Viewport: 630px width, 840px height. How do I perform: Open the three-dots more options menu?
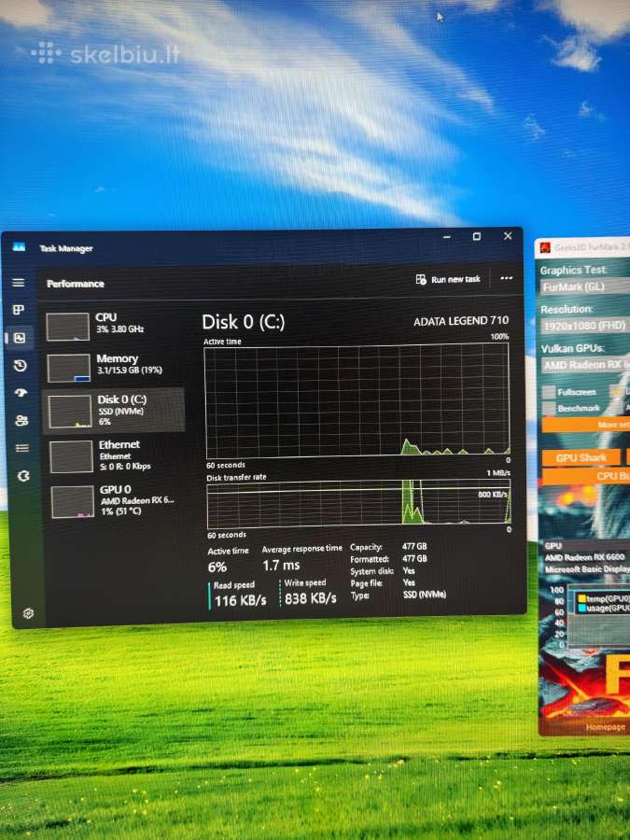click(x=506, y=278)
